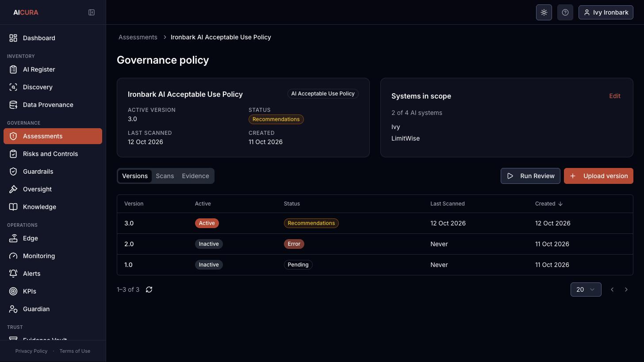
Task: Open the Privacy Policy link
Action: point(31,351)
